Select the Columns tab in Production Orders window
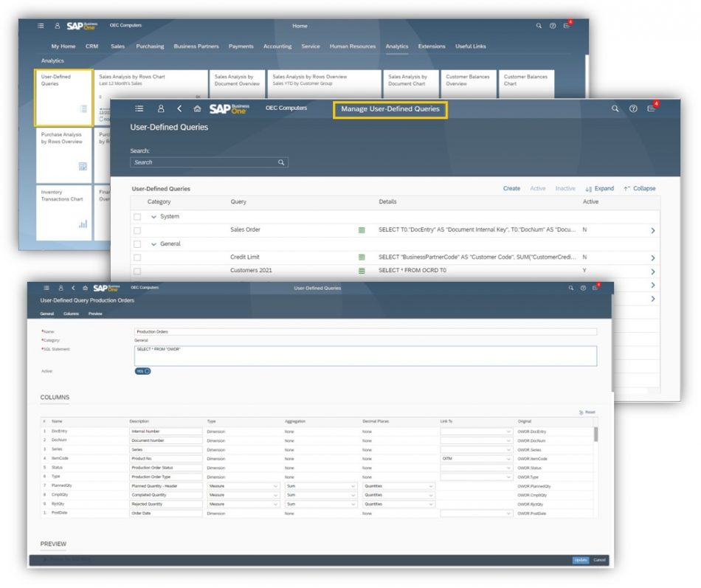This screenshot has width=701, height=588. pyautogui.click(x=71, y=314)
